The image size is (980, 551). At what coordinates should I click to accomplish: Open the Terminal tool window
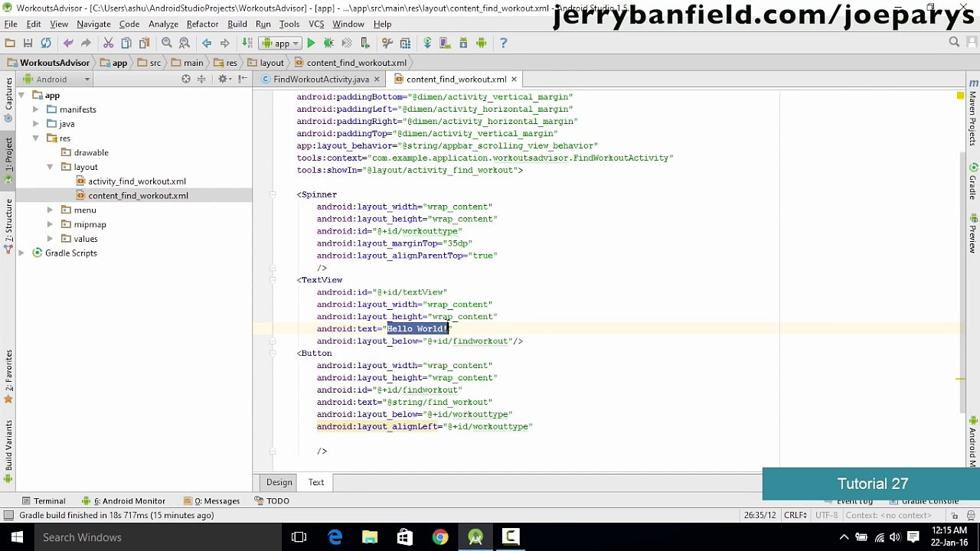pos(43,500)
